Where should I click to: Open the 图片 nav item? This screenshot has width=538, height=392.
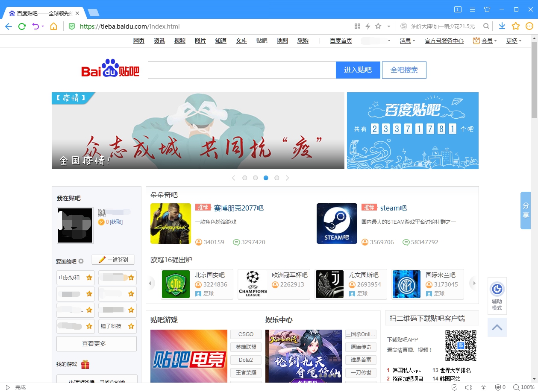click(200, 41)
